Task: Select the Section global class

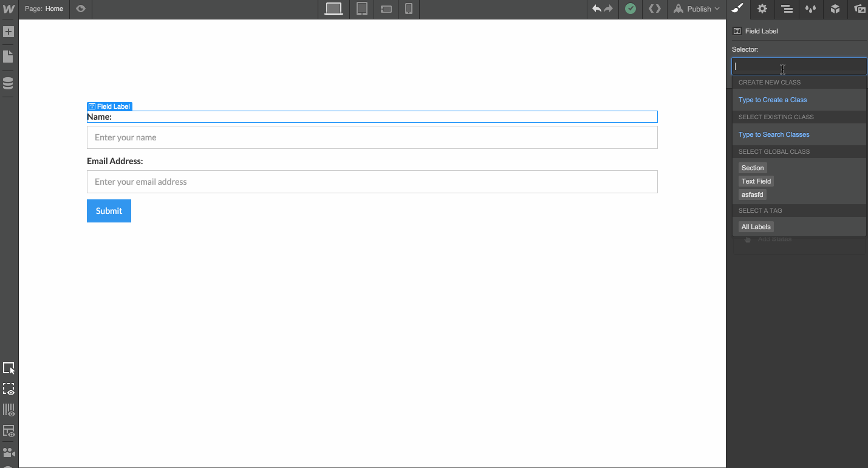Action: 753,168
